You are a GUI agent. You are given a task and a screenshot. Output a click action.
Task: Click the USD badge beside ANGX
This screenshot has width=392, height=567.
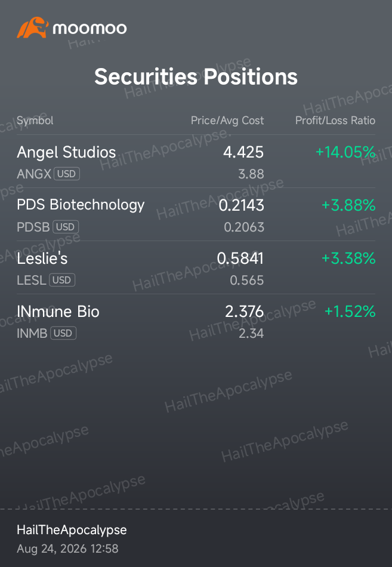click(x=67, y=174)
